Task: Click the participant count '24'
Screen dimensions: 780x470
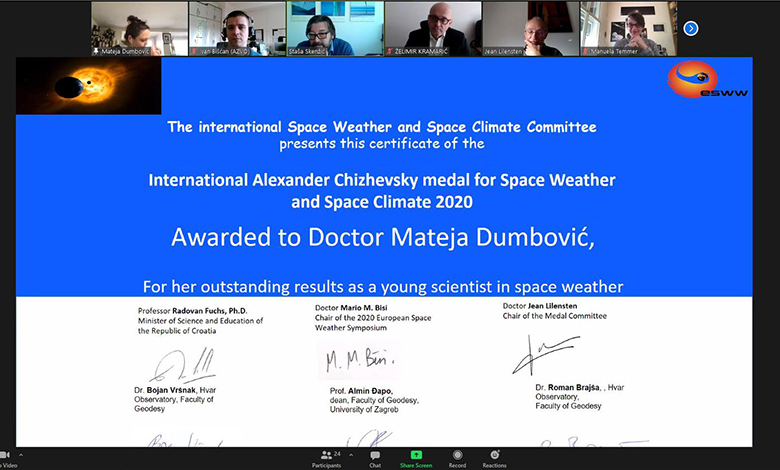Action: point(337,454)
